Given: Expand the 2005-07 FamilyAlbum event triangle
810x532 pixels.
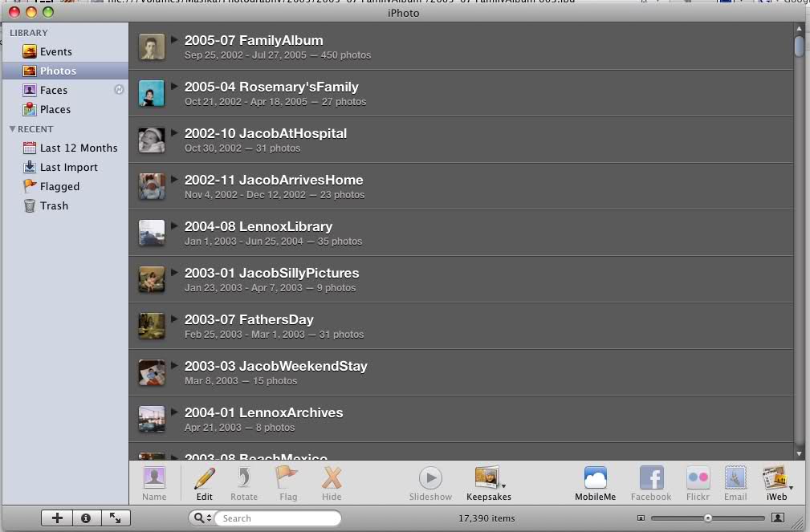Looking at the screenshot, I should 174,39.
